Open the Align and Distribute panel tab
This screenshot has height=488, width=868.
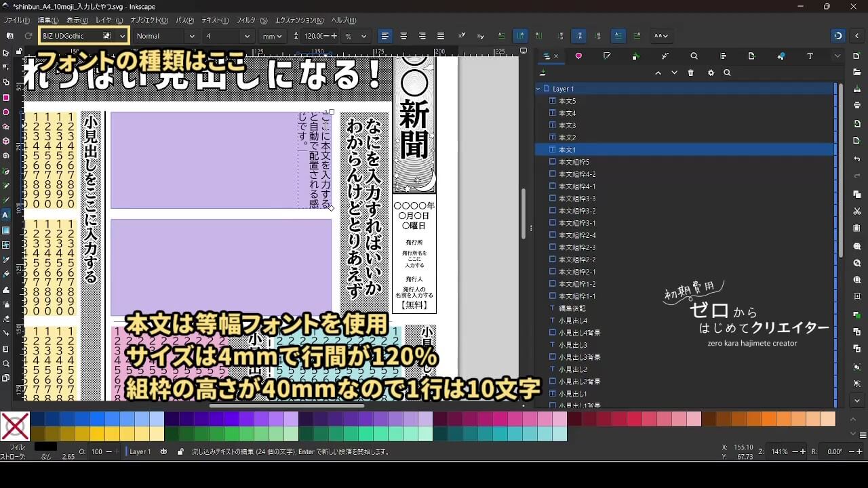pyautogui.click(x=723, y=56)
